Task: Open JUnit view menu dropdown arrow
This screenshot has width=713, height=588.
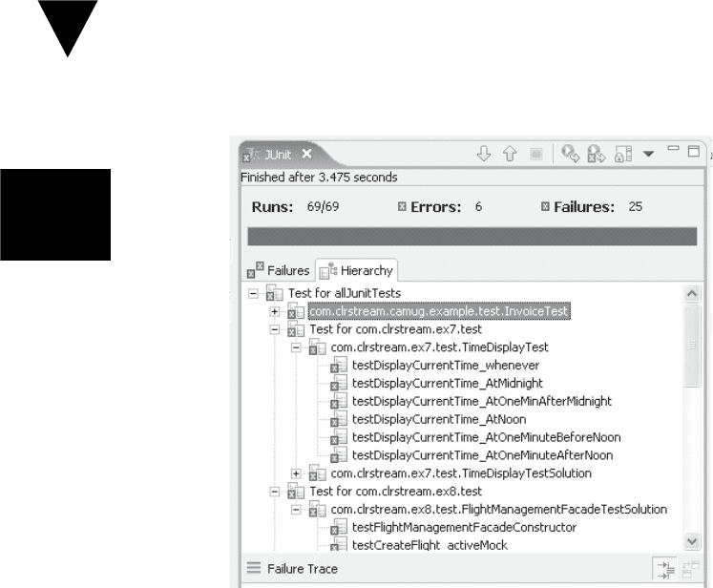Action: click(648, 154)
